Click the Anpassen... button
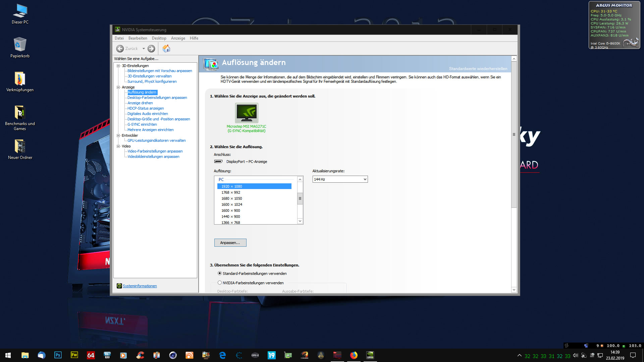Screen dimensions: 644x362 [230, 243]
